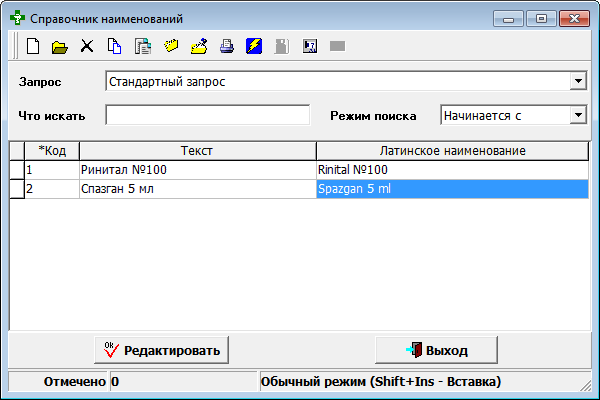Click the greyed-out floppy disk save icon
The height and width of the screenshot is (400, 600).
coord(282,46)
